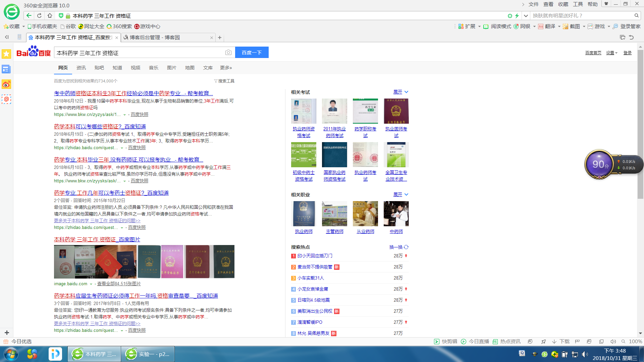The width and height of the screenshot is (644, 362).
Task: Reload the page with the refresh icon
Action: [39, 16]
